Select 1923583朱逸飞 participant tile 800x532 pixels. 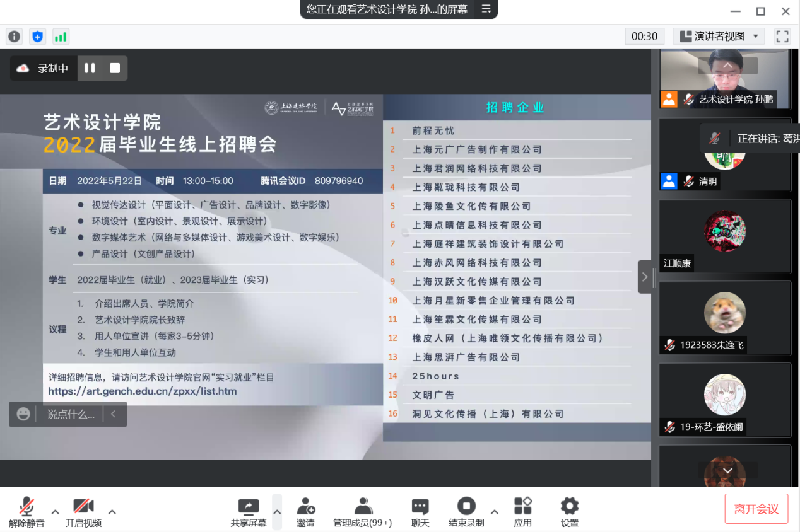click(724, 318)
